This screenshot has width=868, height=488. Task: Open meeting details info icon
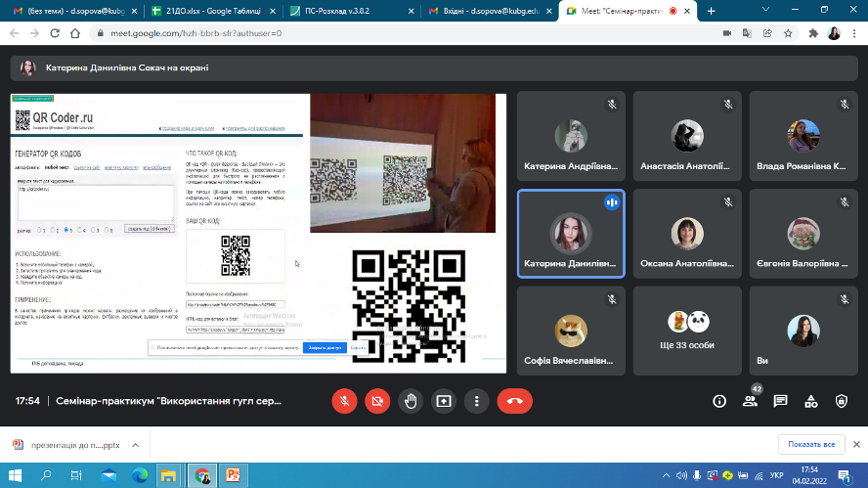point(719,401)
